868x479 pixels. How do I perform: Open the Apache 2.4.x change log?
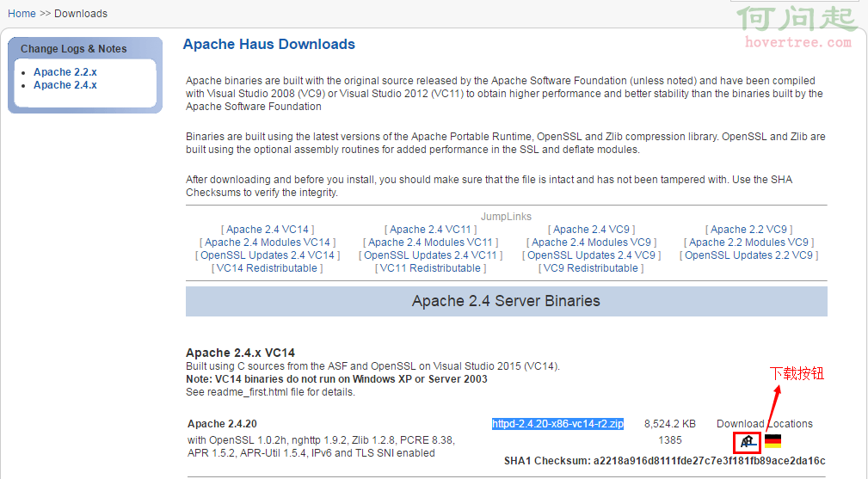(x=65, y=85)
